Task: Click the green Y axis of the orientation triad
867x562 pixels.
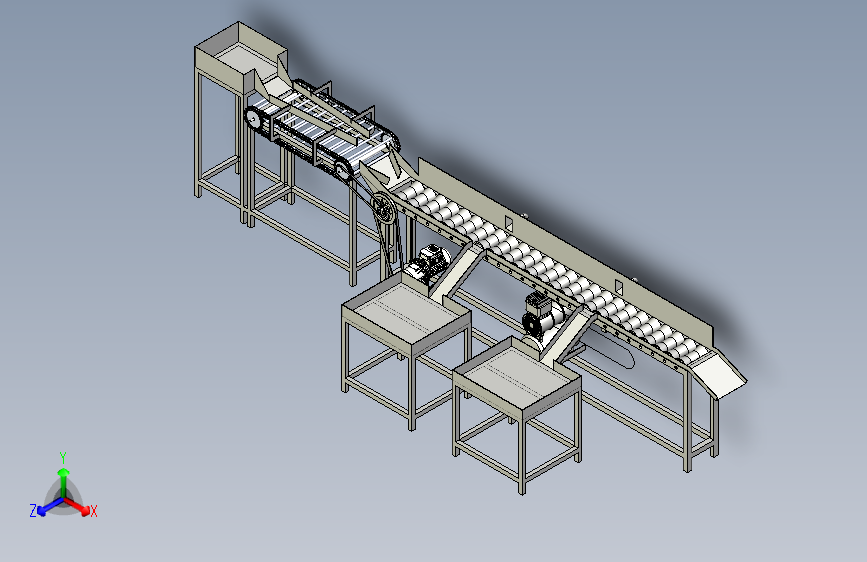Action: (64, 484)
